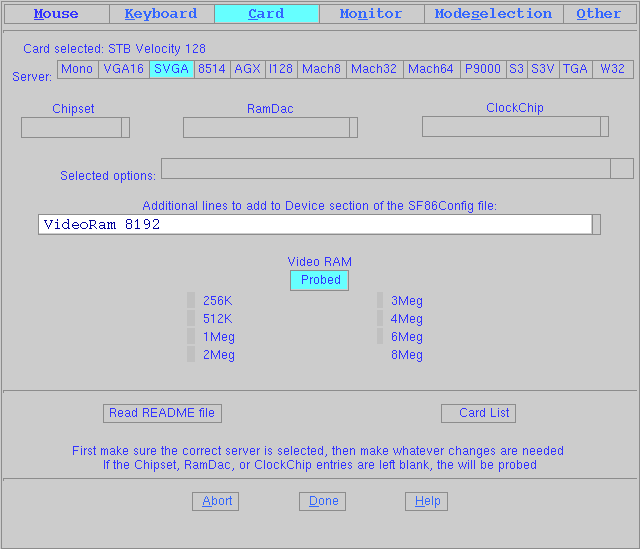Open the Monitor tab
Screen dimensions: 640x549
click(371, 14)
